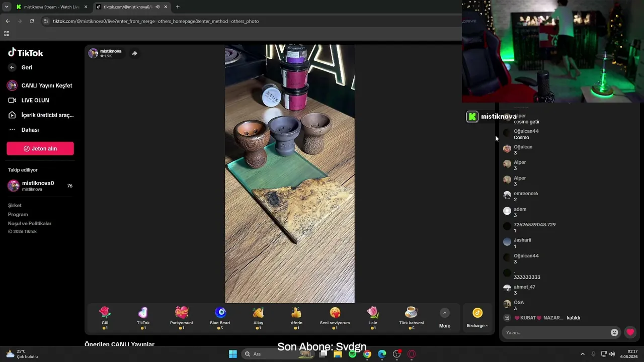The height and width of the screenshot is (362, 644).
Task: Open the tab search dropdown
Action: pos(6,7)
